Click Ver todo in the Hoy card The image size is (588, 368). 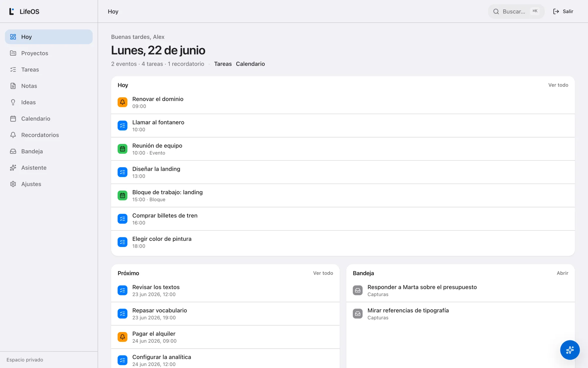coord(558,85)
